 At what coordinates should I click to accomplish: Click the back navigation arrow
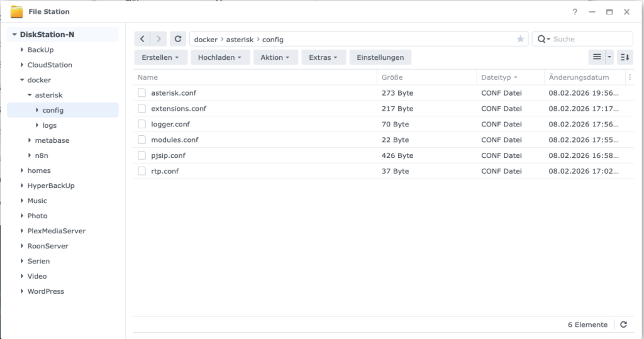143,39
